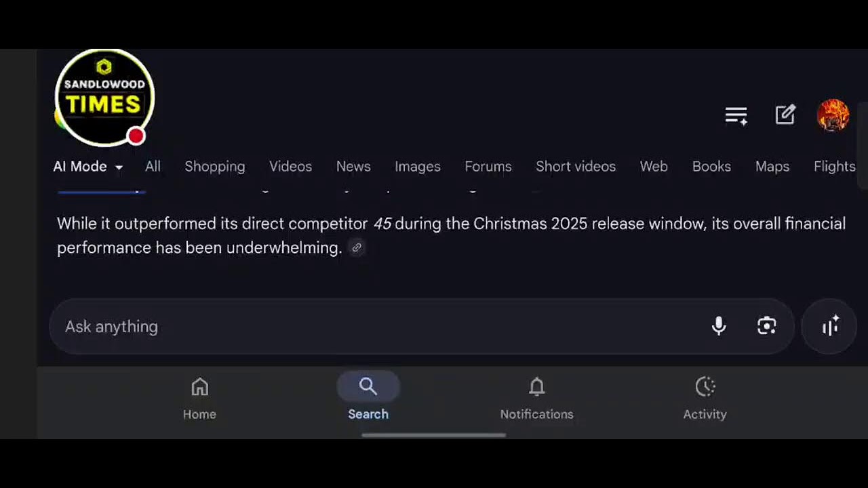The image size is (868, 488).
Task: Switch to the All results filter
Action: pyautogui.click(x=153, y=167)
